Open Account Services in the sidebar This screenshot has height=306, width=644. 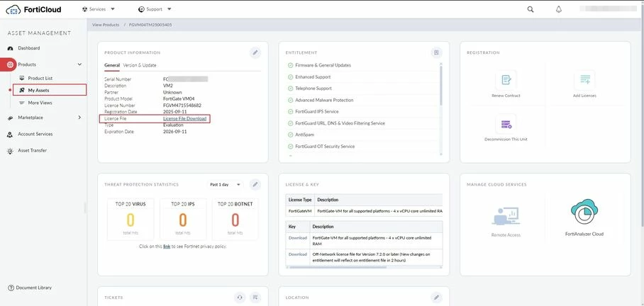(35, 134)
